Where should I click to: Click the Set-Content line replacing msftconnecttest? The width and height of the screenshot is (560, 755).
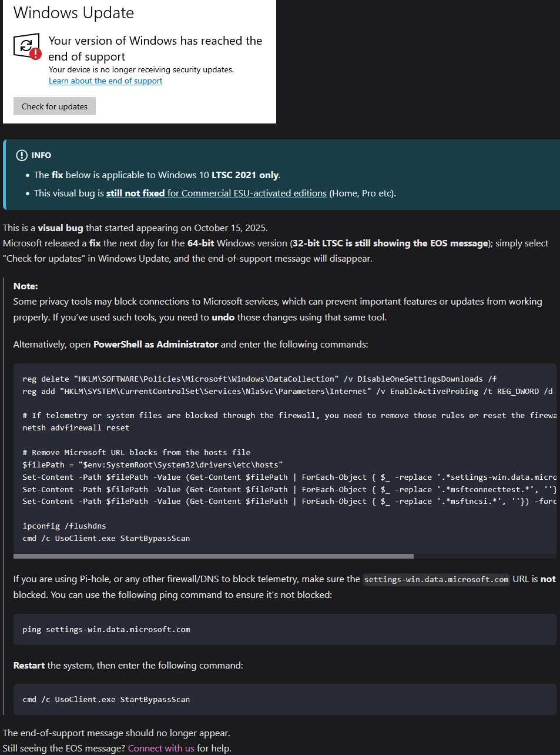(x=289, y=489)
